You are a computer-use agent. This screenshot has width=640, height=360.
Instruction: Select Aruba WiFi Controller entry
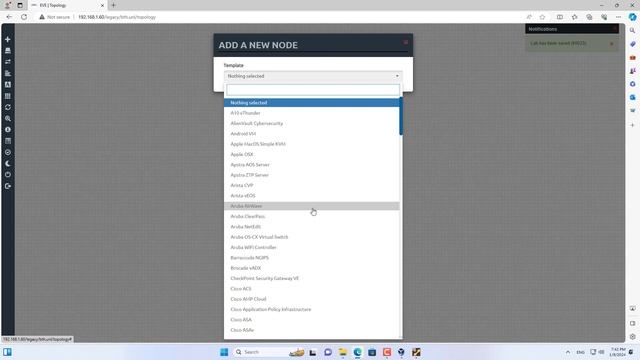point(311,247)
